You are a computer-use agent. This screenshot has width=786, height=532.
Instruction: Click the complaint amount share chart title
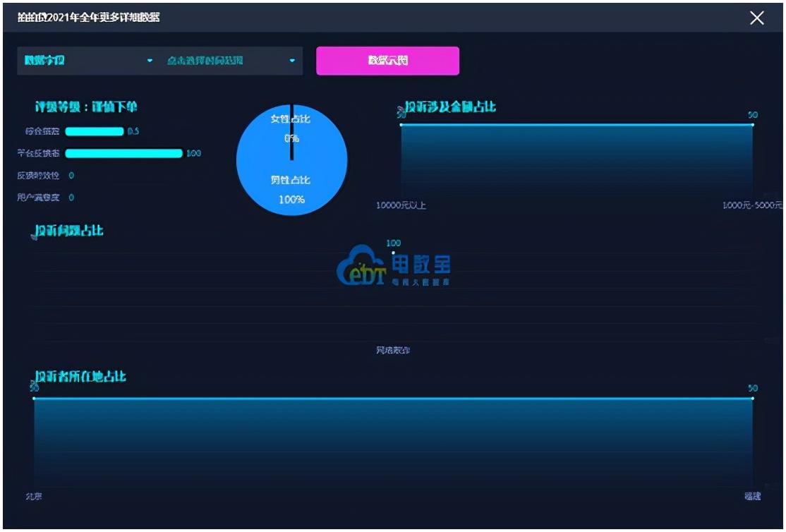pyautogui.click(x=450, y=107)
